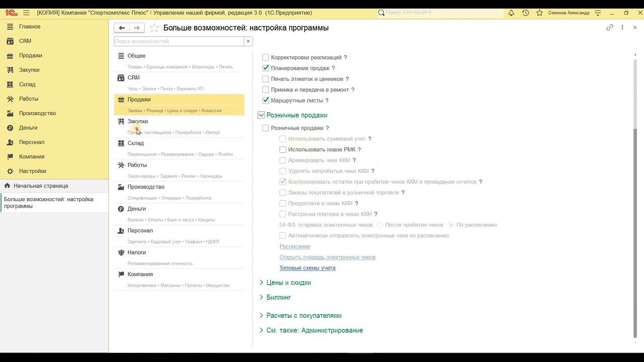Enable the Корректировки реализаций checkbox

266,58
